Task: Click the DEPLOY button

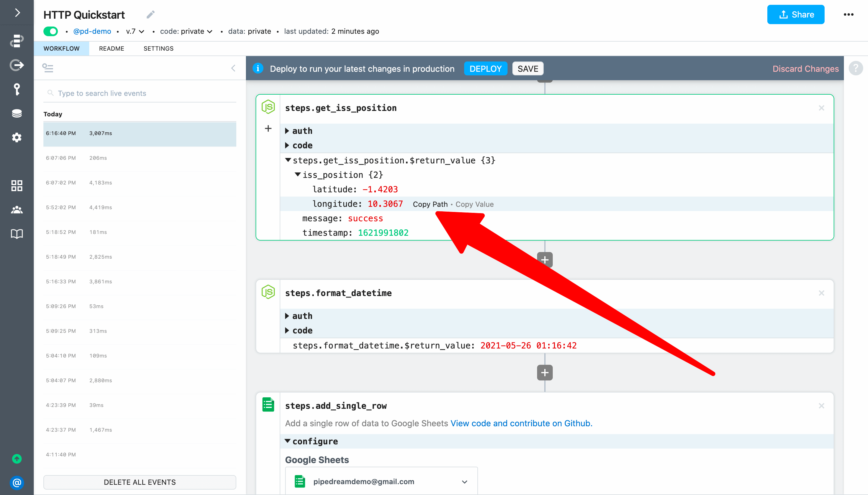Action: [x=485, y=69]
